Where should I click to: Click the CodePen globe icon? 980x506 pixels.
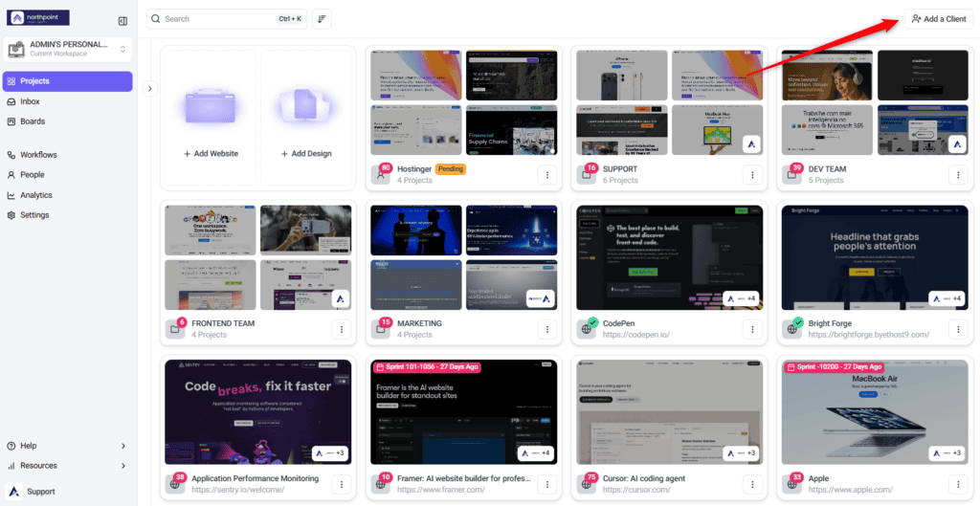[x=586, y=329]
